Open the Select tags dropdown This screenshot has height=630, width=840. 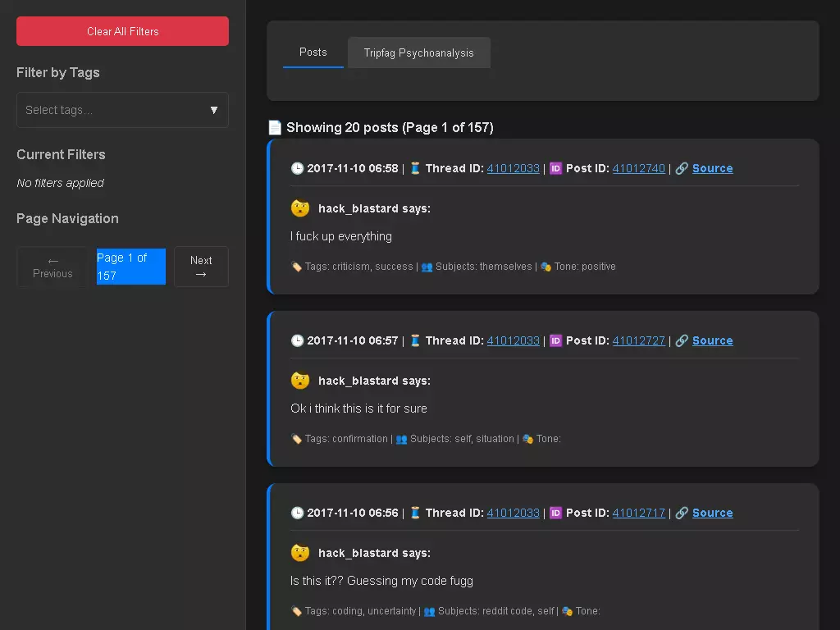(x=122, y=110)
